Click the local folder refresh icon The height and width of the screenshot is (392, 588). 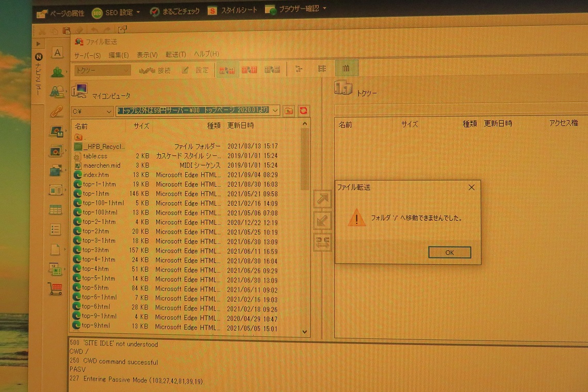(304, 110)
